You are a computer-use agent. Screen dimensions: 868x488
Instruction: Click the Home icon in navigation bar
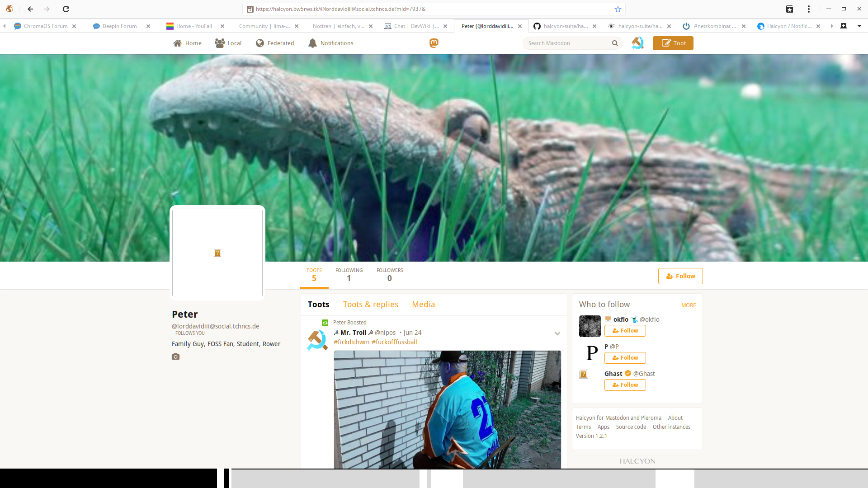pos(178,43)
